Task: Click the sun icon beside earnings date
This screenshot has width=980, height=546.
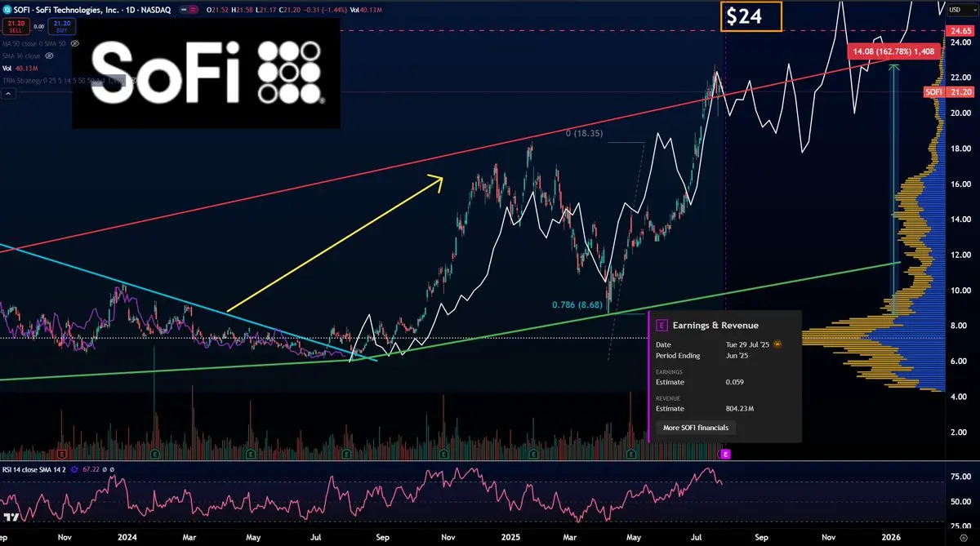Action: click(777, 344)
